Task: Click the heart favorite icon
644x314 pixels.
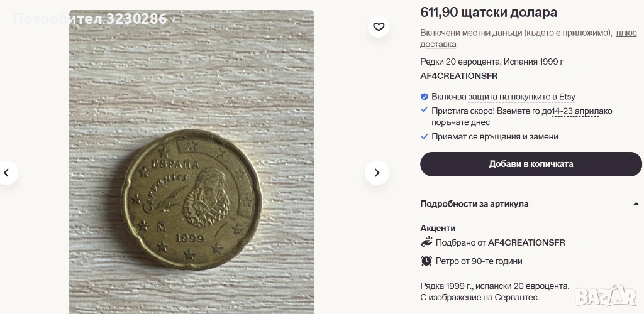Action: coord(379,27)
